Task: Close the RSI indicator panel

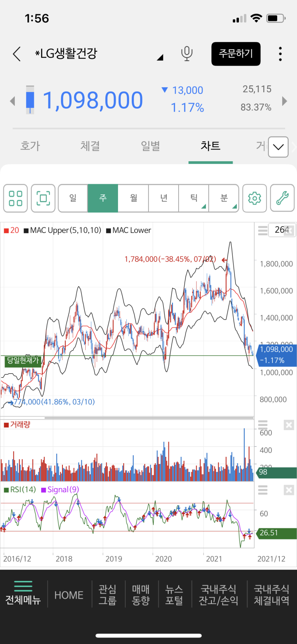Action: (289, 490)
